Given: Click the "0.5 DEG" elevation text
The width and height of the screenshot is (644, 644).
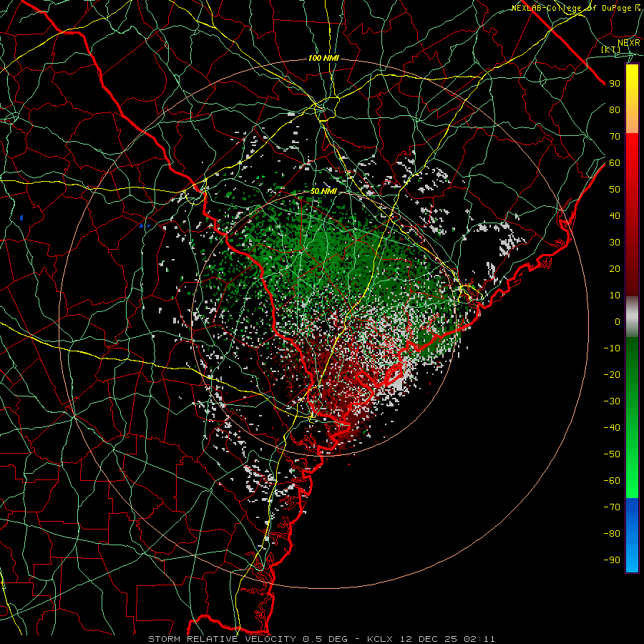Looking at the screenshot, I should (325, 639).
